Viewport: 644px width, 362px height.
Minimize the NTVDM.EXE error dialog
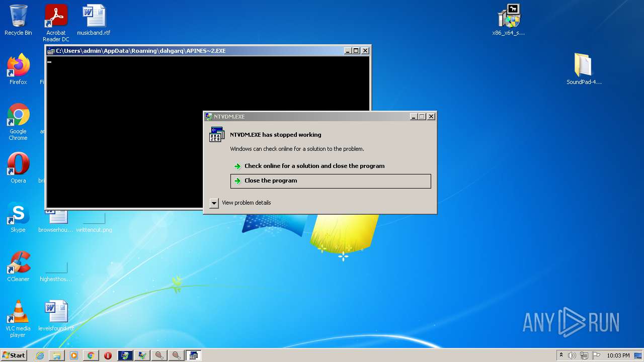point(414,117)
